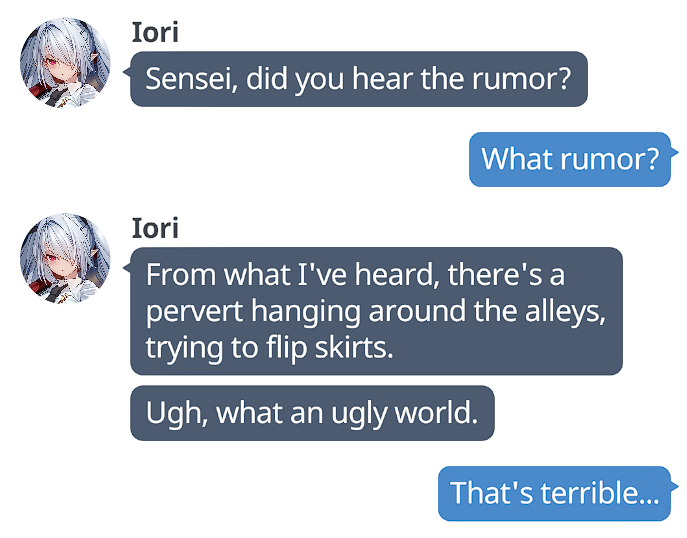The image size is (687, 538).
Task: Click the pointer tail of the Sensei bubble
Action: click(x=127, y=72)
